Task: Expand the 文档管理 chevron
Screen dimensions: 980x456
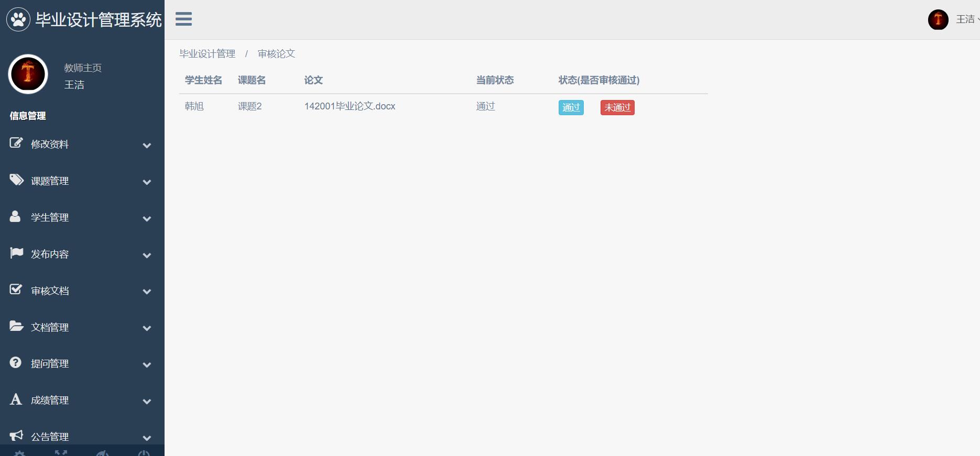Action: coord(147,328)
